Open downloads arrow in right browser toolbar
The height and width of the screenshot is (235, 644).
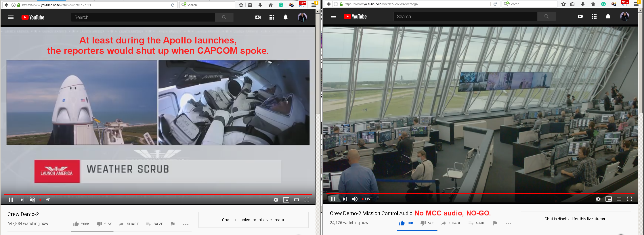(583, 4)
